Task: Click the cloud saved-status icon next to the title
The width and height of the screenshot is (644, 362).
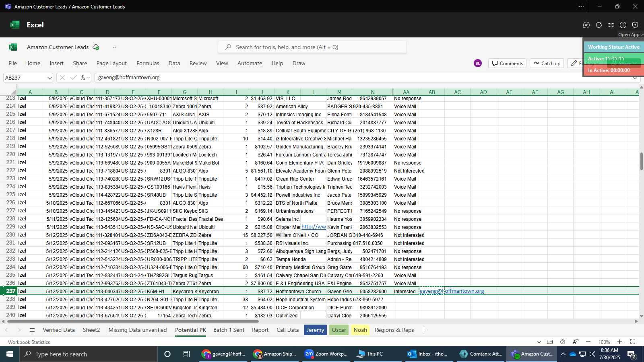Action: [96, 47]
